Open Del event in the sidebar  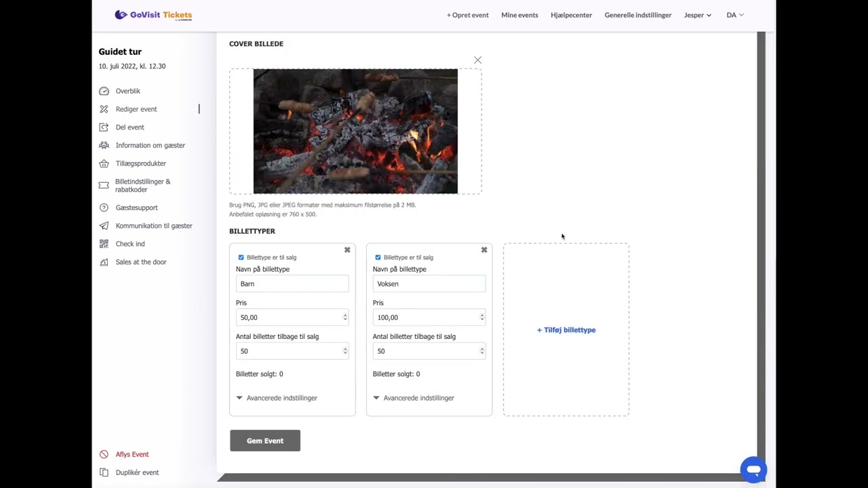(130, 127)
